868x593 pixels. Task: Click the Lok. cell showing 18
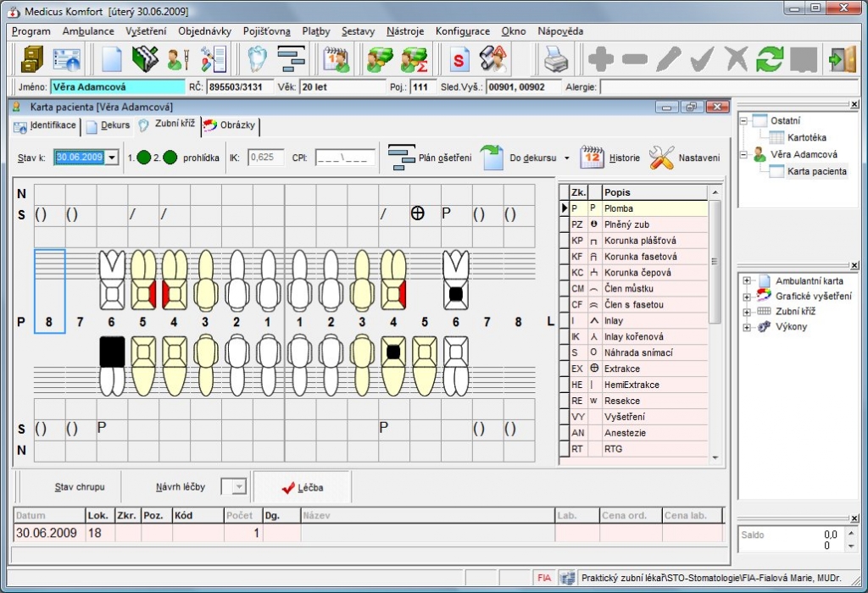[99, 533]
